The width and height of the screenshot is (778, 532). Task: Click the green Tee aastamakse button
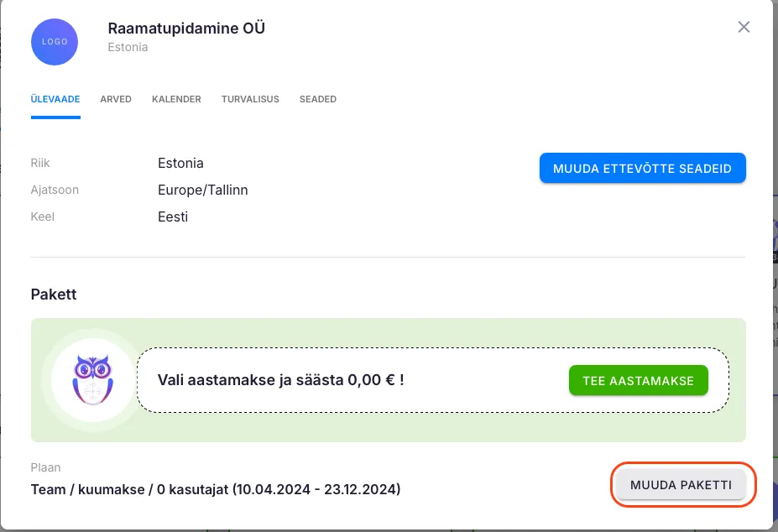[638, 380]
